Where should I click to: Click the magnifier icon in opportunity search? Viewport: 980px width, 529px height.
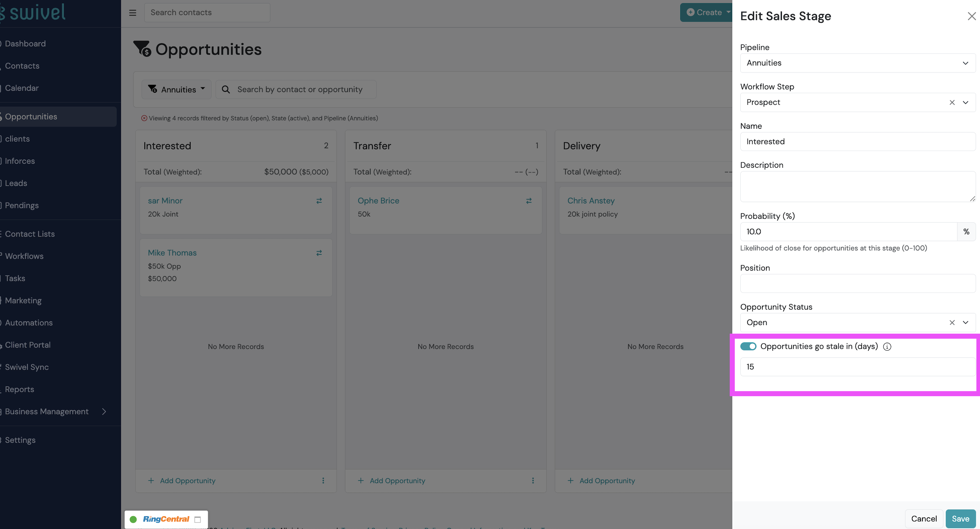click(x=226, y=90)
